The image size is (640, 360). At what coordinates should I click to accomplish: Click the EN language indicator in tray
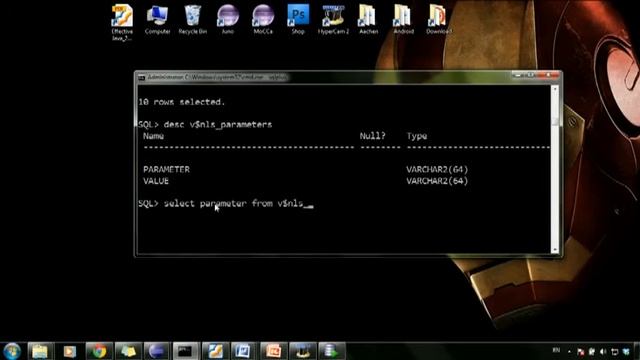(556, 350)
